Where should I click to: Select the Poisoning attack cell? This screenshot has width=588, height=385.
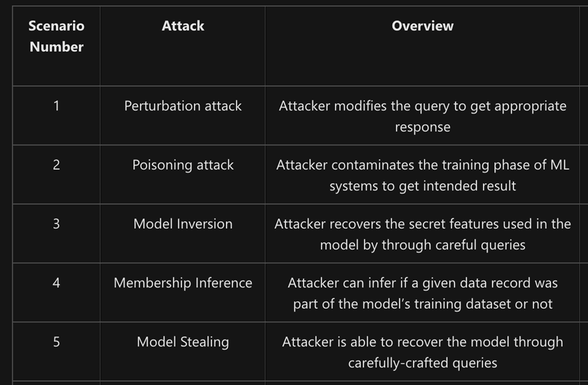pyautogui.click(x=183, y=165)
